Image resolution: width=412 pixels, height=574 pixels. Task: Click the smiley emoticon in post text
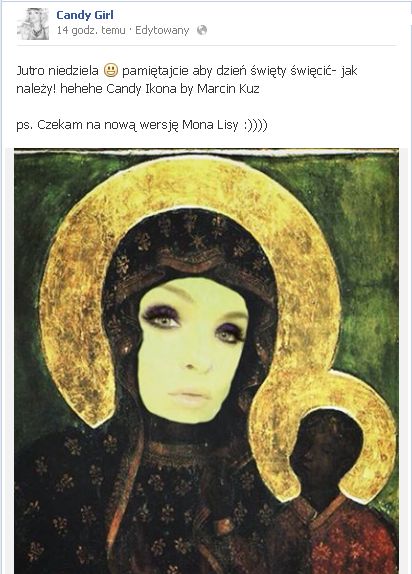[x=111, y=70]
